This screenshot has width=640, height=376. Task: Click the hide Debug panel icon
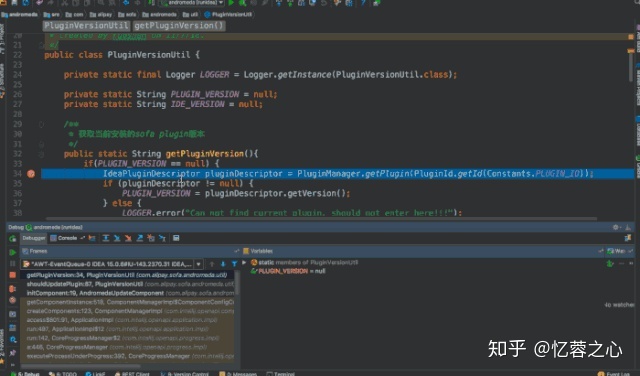pyautogui.click(x=628, y=227)
